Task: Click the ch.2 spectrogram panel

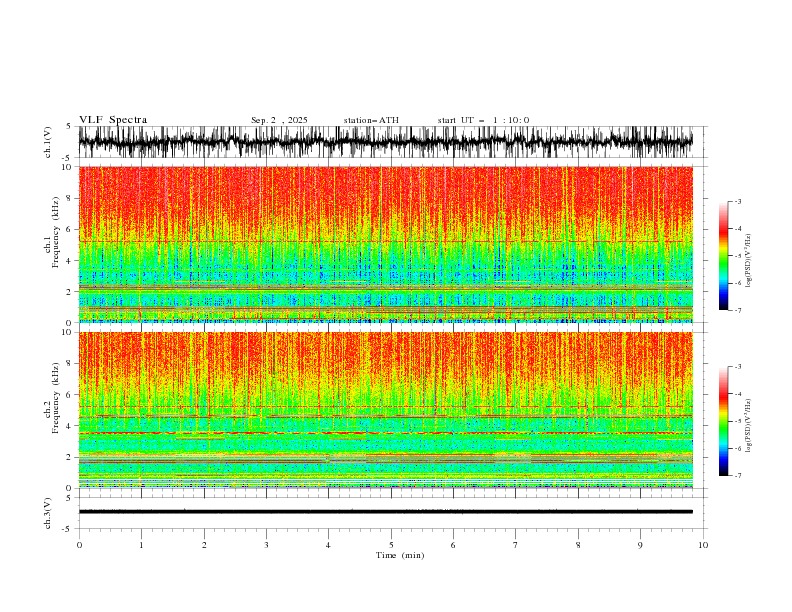Action: pos(385,410)
